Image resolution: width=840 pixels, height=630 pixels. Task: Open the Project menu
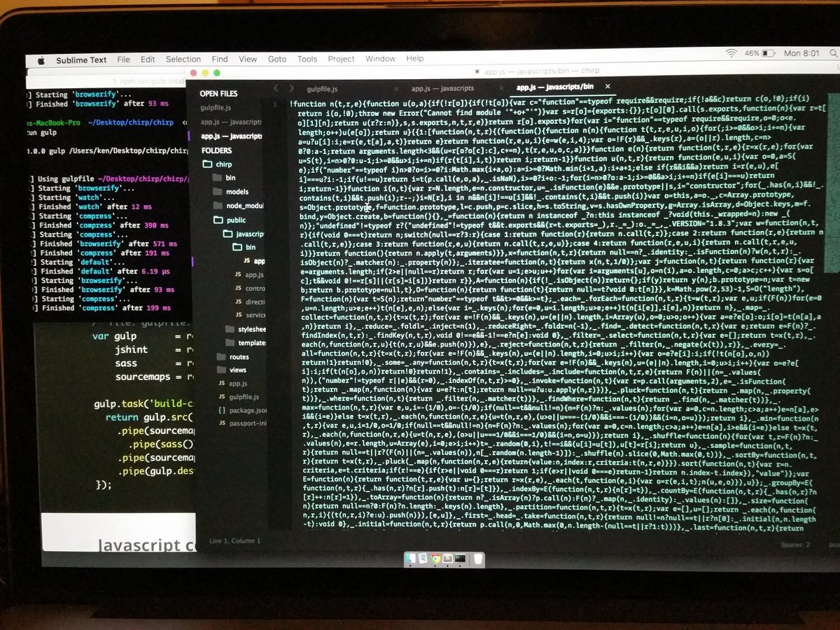(341, 59)
